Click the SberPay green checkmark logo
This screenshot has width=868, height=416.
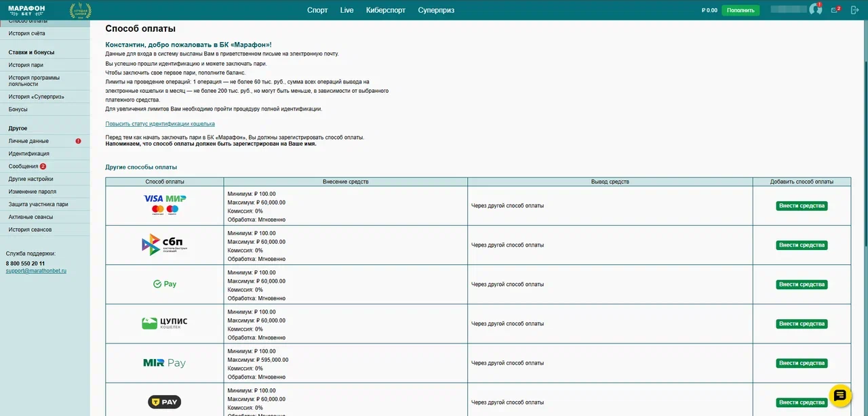point(165,284)
